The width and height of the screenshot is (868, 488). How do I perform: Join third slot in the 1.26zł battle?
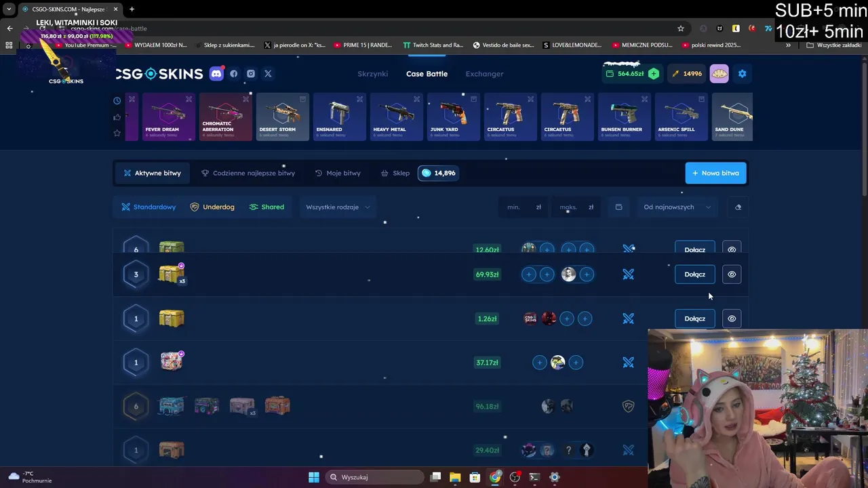(x=567, y=319)
